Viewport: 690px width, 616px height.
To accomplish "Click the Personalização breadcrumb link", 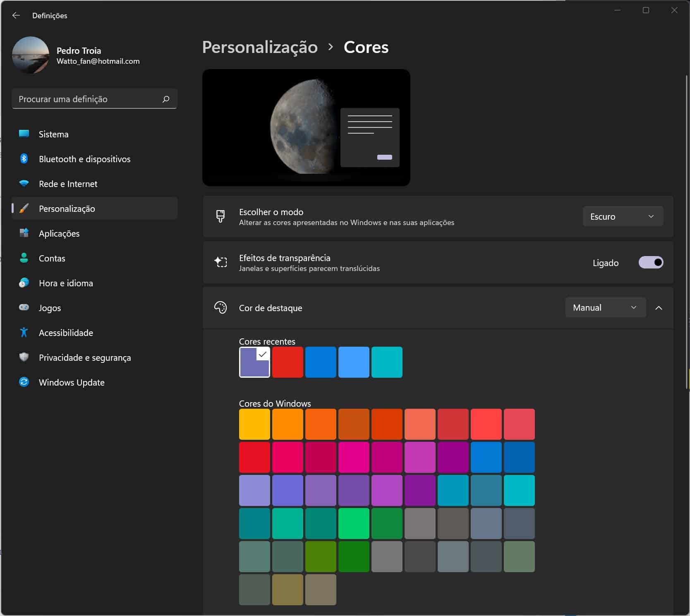I will (260, 47).
